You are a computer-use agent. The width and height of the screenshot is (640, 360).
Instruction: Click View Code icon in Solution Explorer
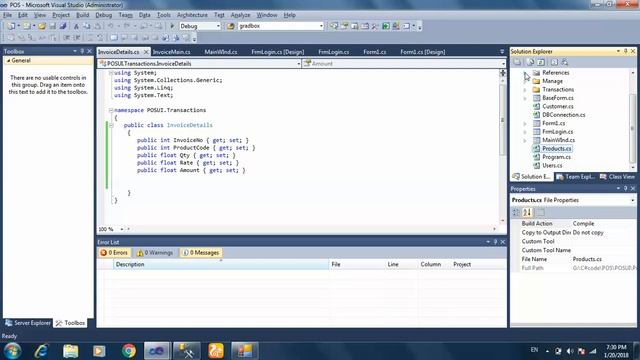click(554, 62)
